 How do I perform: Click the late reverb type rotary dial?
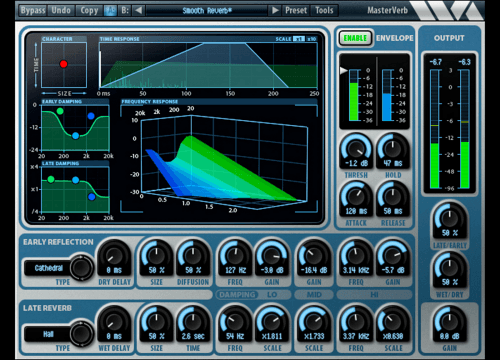click(81, 333)
